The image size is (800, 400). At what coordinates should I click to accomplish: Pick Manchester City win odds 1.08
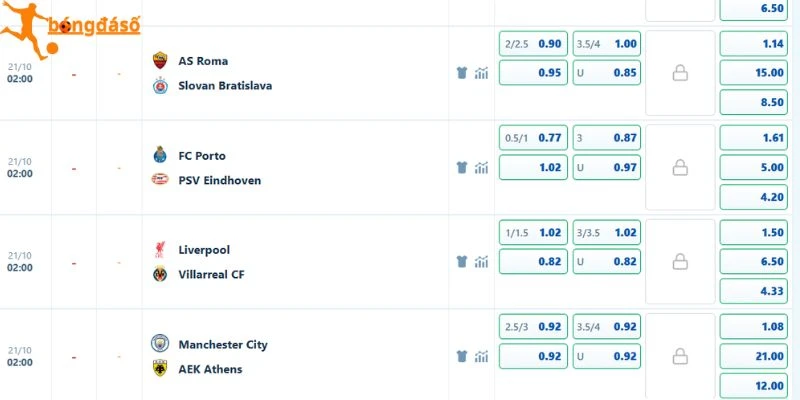754,327
